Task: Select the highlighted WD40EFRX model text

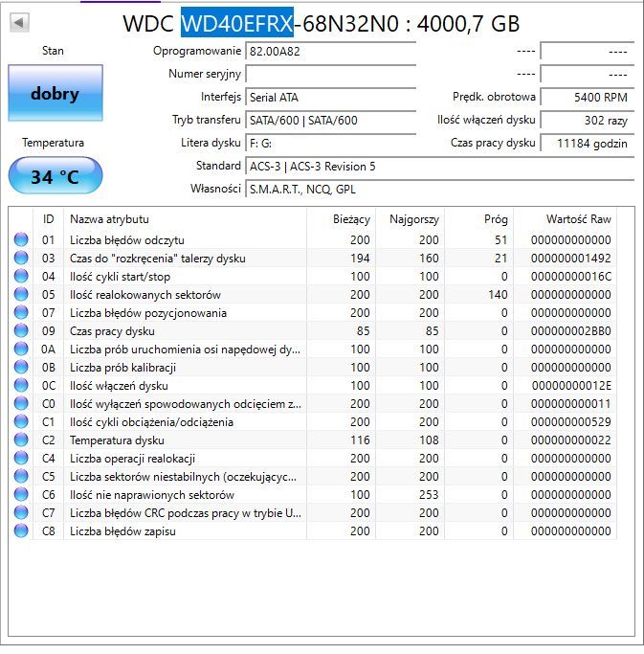Action: click(236, 23)
